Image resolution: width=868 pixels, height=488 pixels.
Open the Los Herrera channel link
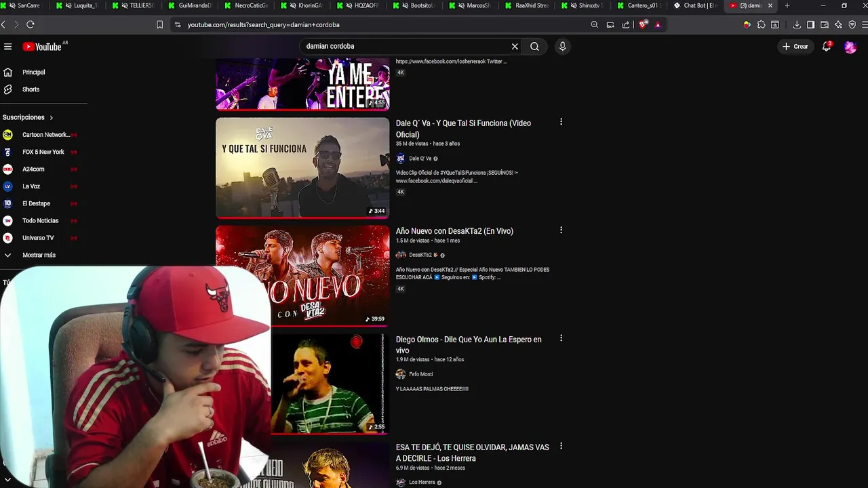pyautogui.click(x=422, y=483)
